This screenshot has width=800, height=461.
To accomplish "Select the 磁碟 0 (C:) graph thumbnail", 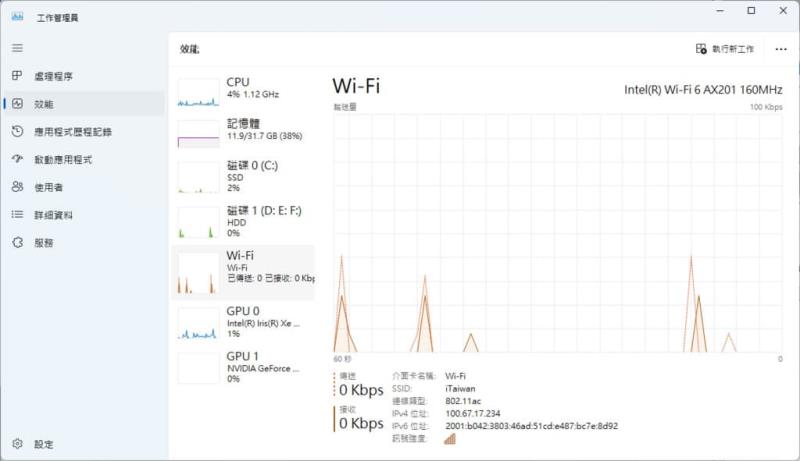I will coord(198,177).
